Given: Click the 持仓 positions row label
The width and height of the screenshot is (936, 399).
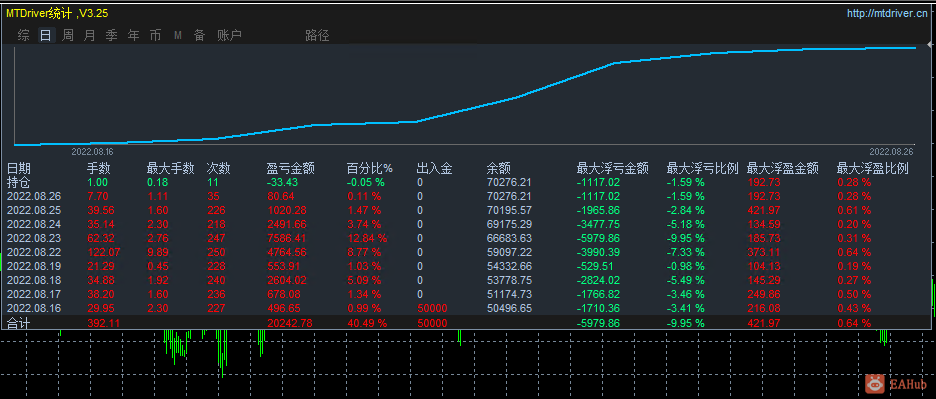Looking at the screenshot, I should 18,182.
